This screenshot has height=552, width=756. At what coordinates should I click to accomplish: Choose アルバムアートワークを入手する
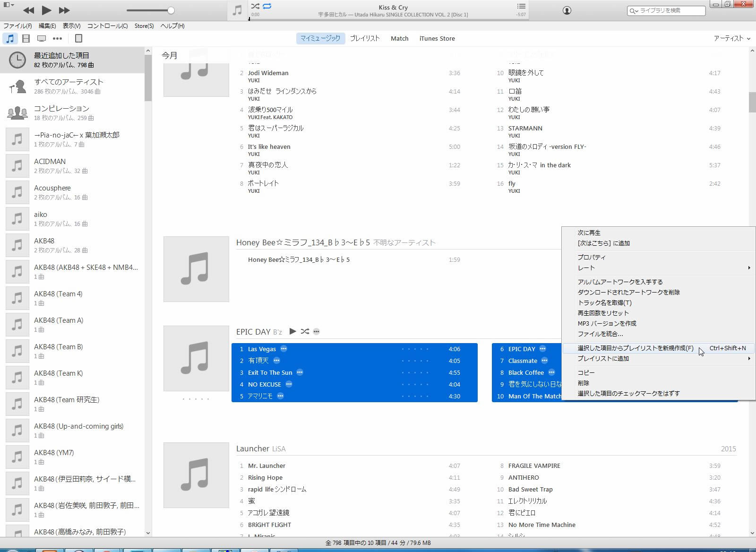(x=659, y=282)
